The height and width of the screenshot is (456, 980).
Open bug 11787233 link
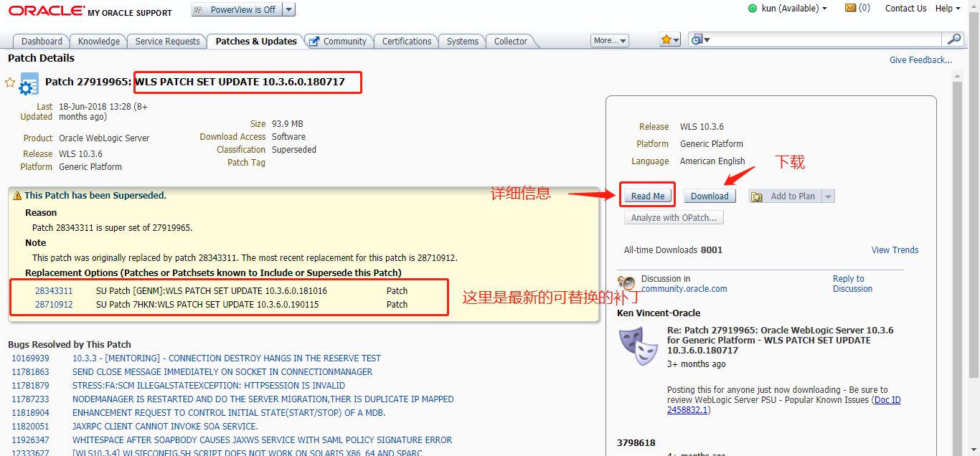tap(30, 399)
